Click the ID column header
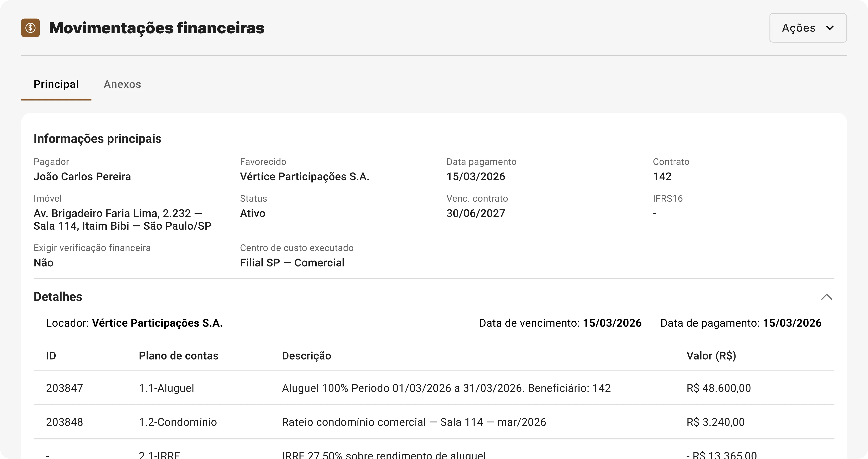 (x=51, y=356)
